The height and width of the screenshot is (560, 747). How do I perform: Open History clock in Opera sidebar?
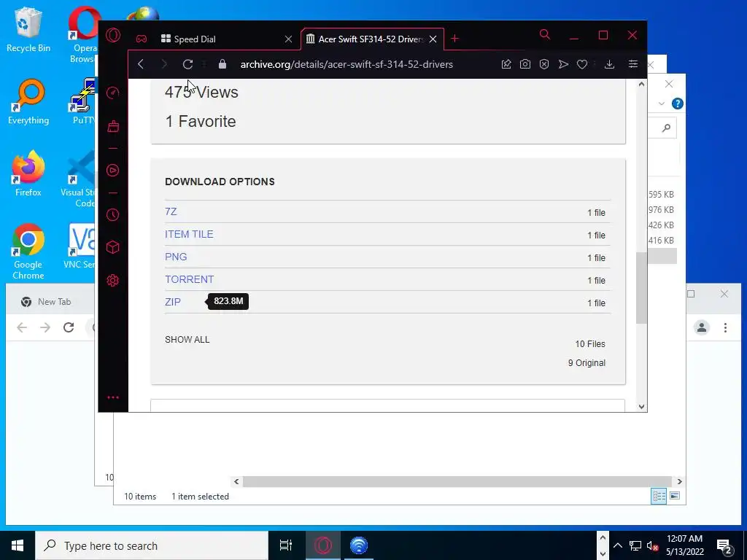pyautogui.click(x=113, y=215)
